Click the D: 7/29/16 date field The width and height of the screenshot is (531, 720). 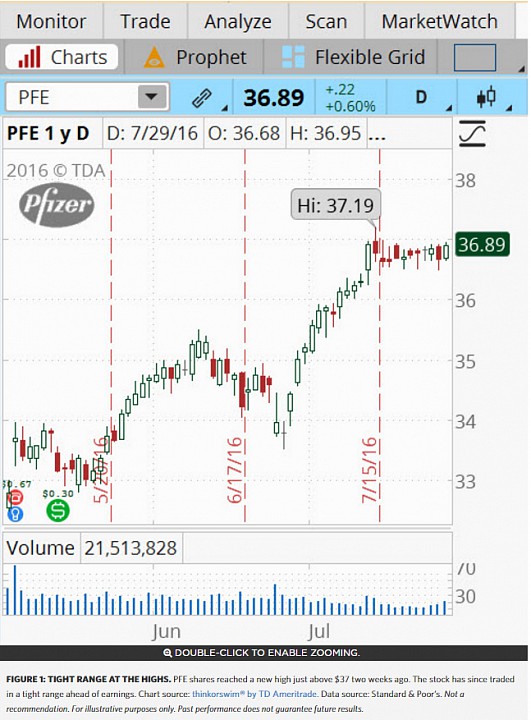coord(153,134)
